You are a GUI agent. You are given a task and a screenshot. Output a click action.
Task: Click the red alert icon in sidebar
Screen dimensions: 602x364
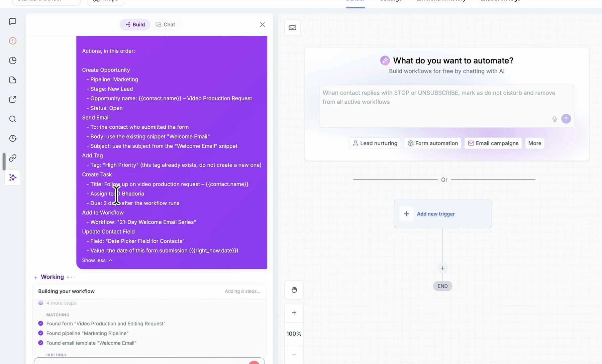pos(13,41)
